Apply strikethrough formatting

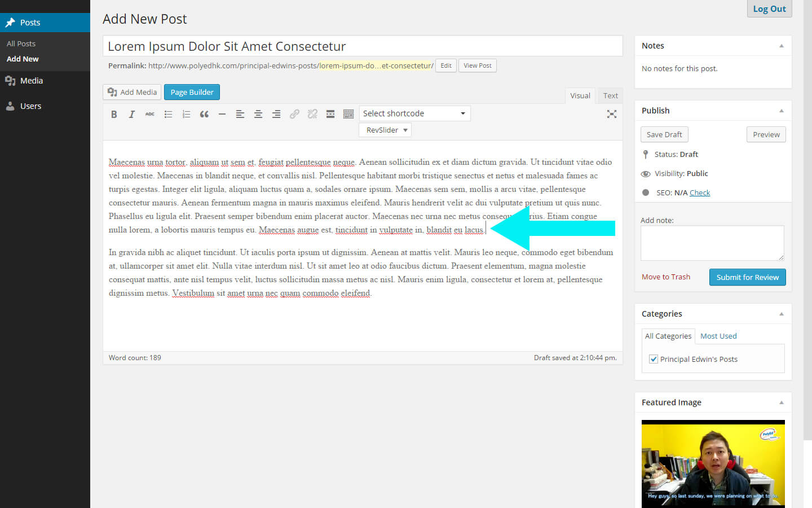point(150,114)
